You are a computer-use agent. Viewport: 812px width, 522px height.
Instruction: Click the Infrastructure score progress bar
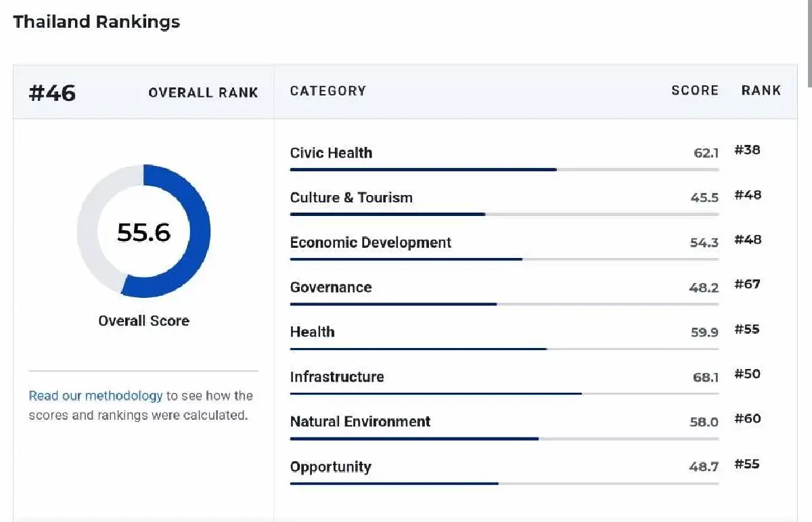(x=504, y=393)
